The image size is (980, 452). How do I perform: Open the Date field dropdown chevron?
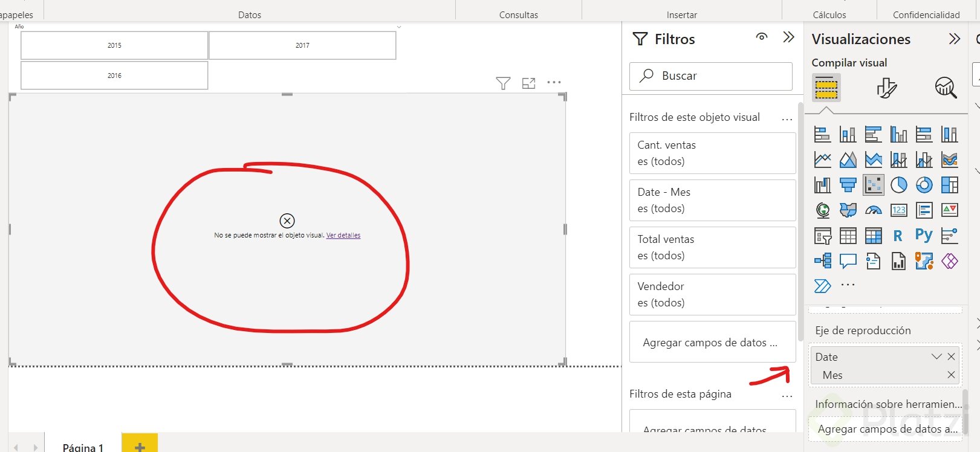click(936, 357)
